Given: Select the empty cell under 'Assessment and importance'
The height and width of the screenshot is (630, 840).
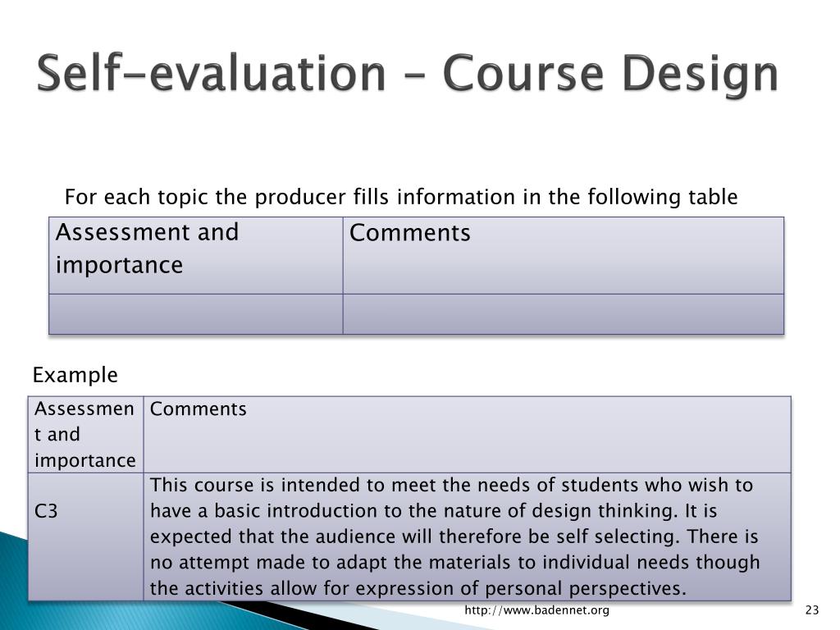Looking at the screenshot, I should [x=195, y=314].
